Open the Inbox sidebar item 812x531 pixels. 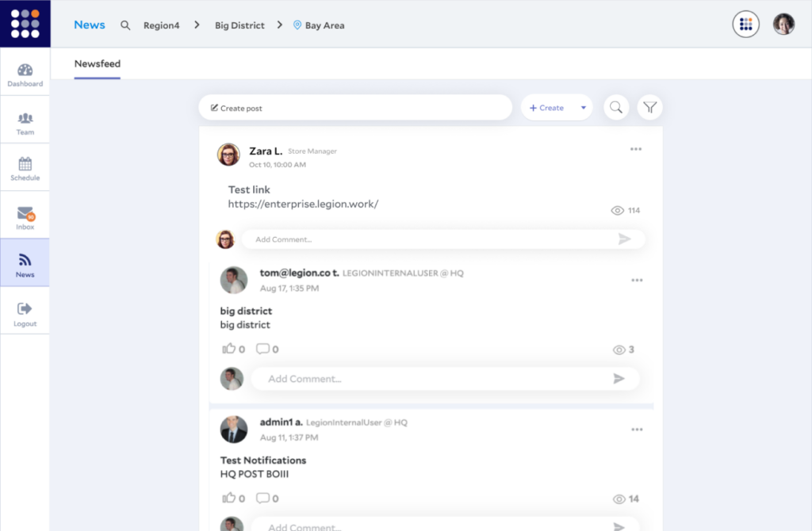click(25, 218)
